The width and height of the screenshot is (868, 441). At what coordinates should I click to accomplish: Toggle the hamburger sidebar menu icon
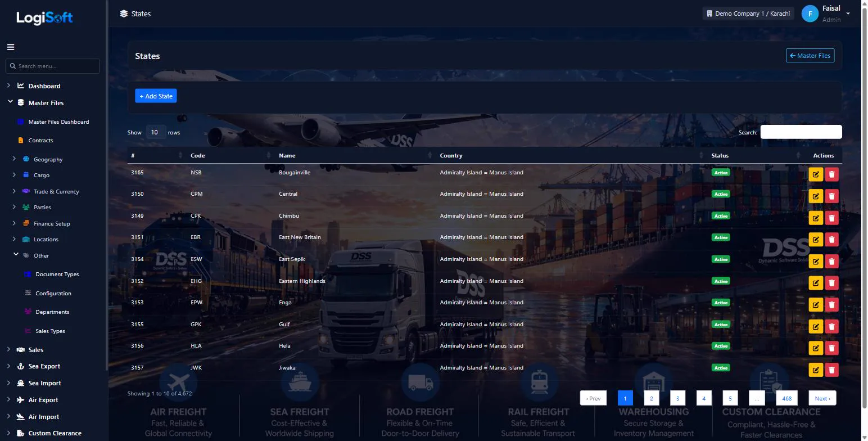click(x=11, y=47)
